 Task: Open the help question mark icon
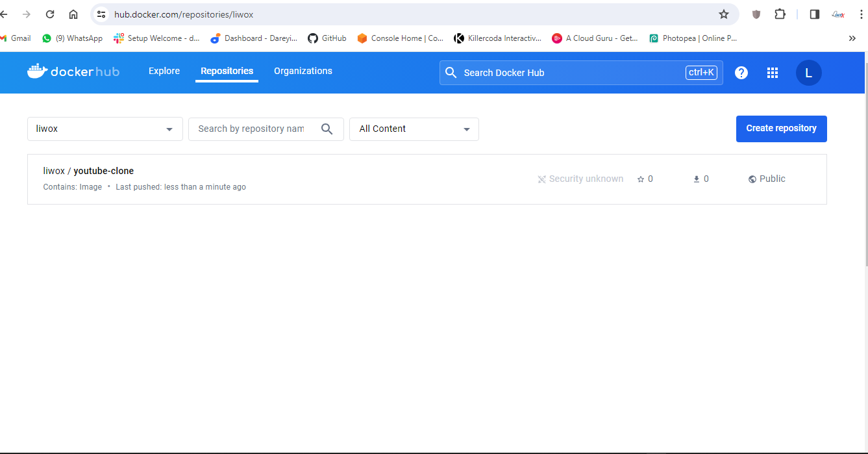pos(741,73)
